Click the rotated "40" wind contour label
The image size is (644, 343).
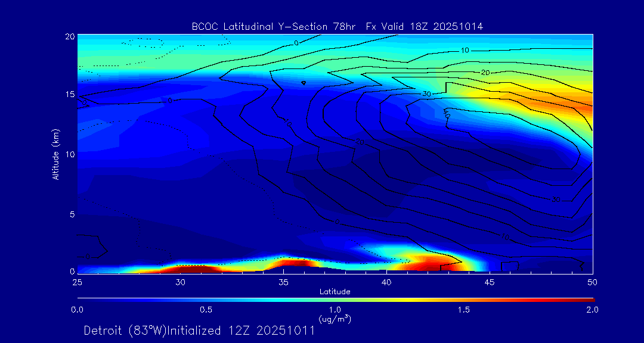(x=447, y=114)
